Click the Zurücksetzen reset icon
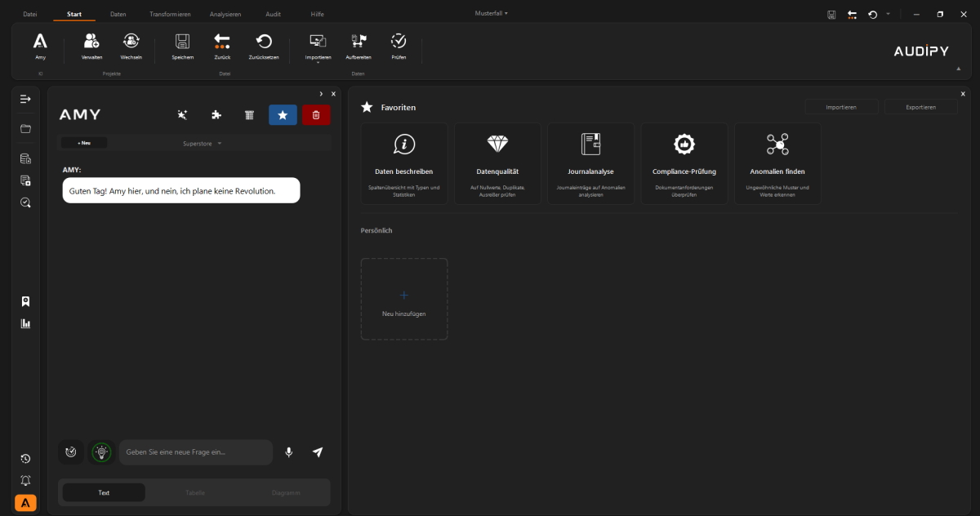Screen dimensions: 980x516 tap(264, 42)
